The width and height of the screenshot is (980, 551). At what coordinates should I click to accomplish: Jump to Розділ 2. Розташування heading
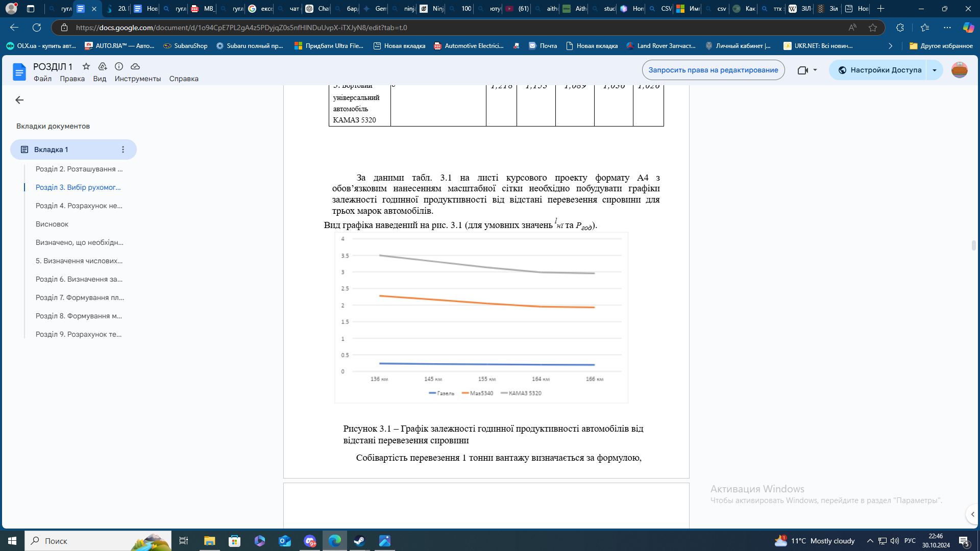(x=79, y=169)
